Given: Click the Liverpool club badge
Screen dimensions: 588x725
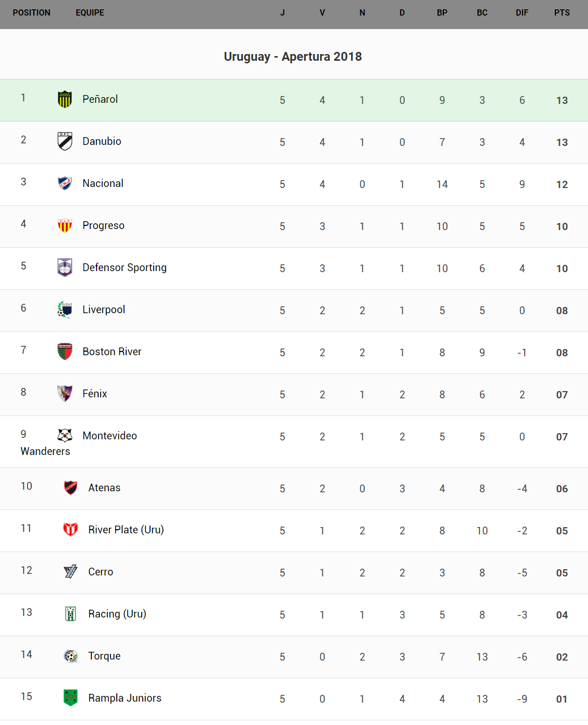Looking at the screenshot, I should [65, 310].
